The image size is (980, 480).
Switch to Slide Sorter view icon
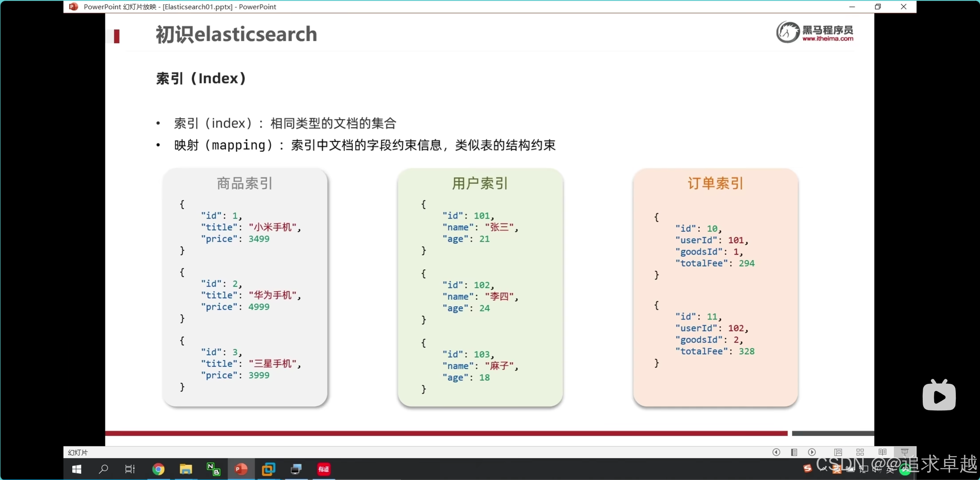pos(860,452)
